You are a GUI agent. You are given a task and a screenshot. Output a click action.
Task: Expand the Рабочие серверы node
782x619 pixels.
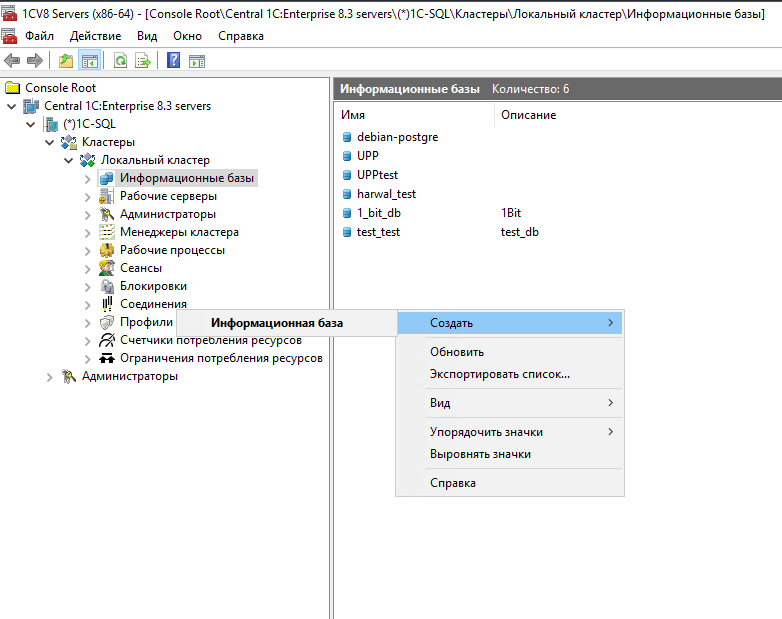coord(88,197)
